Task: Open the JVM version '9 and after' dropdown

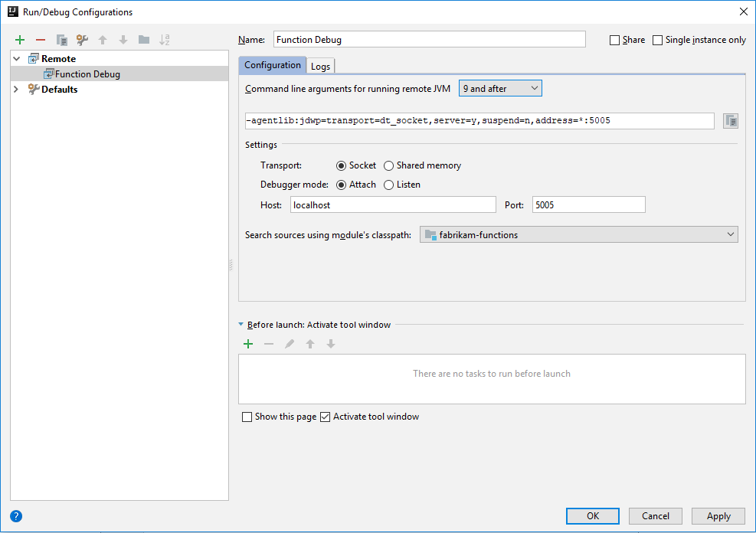Action: (500, 89)
